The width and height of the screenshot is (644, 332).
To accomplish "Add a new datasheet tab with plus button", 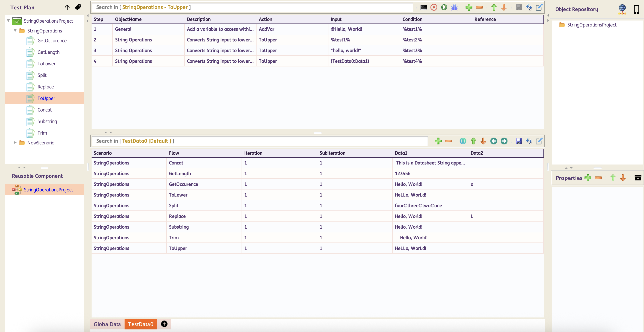I will [x=164, y=324].
